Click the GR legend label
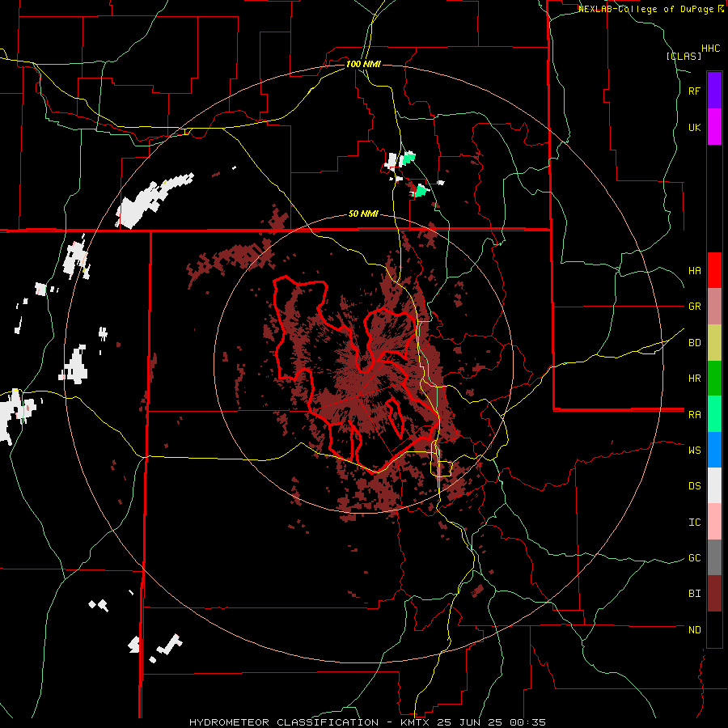 [x=694, y=307]
